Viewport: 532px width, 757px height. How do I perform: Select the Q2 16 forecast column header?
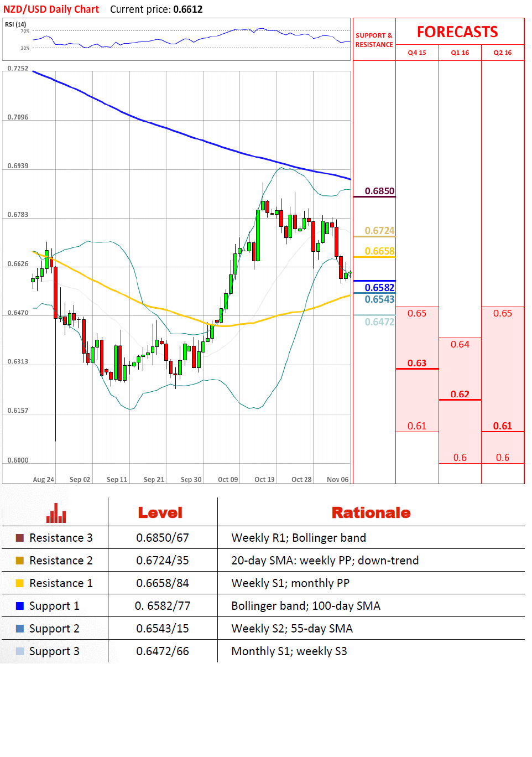503,53
